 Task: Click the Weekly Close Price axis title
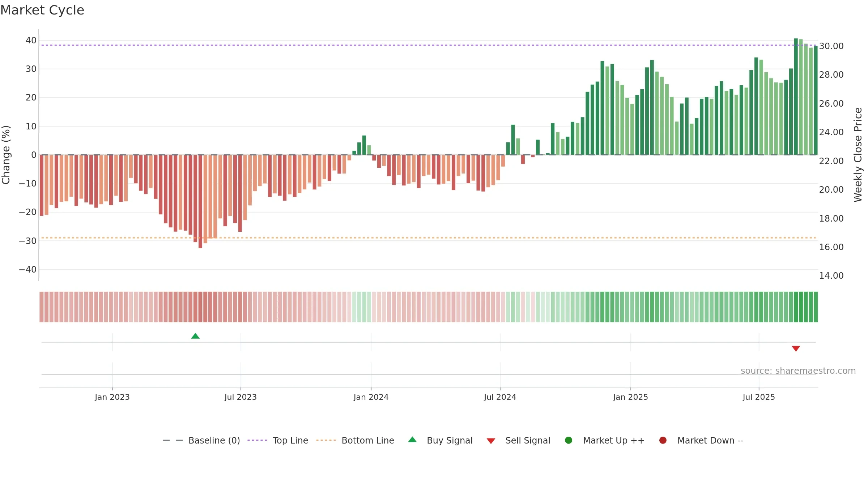858,155
